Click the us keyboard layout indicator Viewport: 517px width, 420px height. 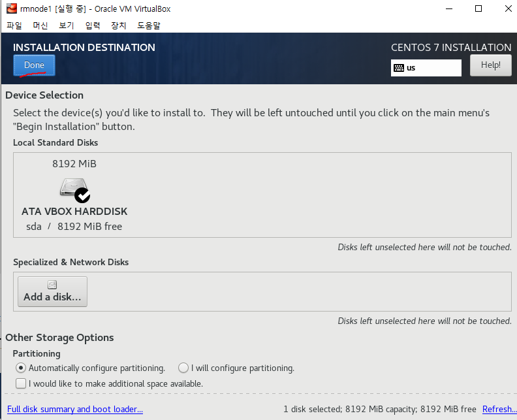(x=426, y=68)
